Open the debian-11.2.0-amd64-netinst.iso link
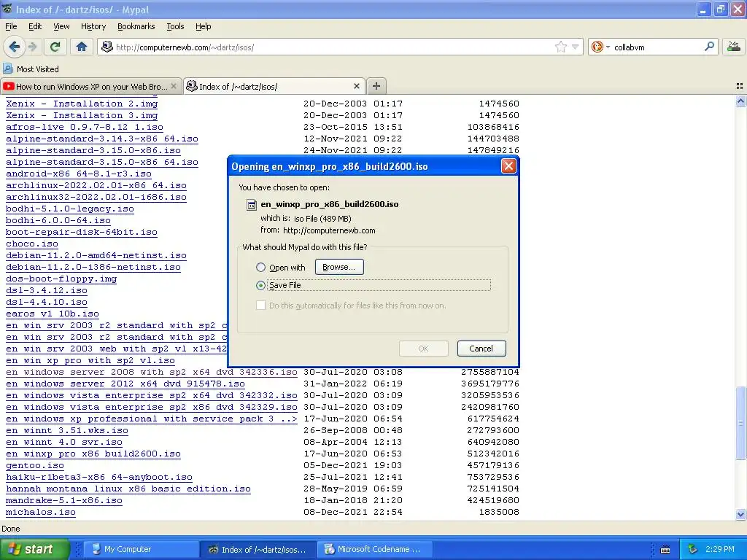The image size is (747, 560). 96,256
